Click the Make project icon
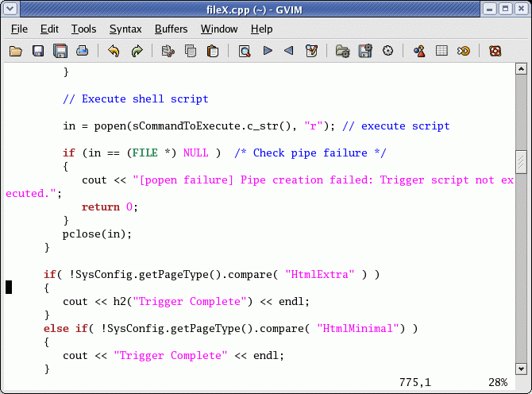Viewport: 532px width, 394px height. pos(419,52)
